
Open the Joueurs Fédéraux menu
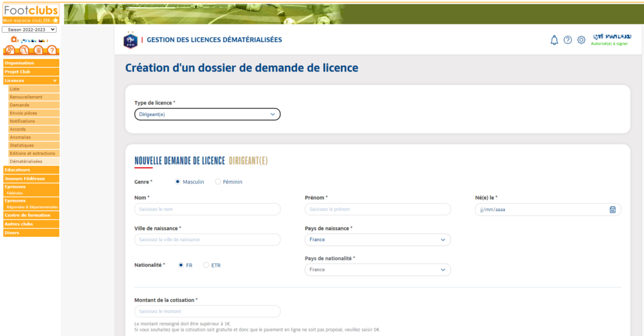point(31,178)
